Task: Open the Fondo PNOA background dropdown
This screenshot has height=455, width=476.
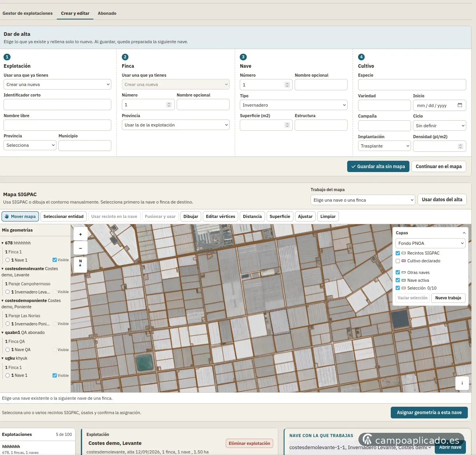Action: tap(430, 243)
